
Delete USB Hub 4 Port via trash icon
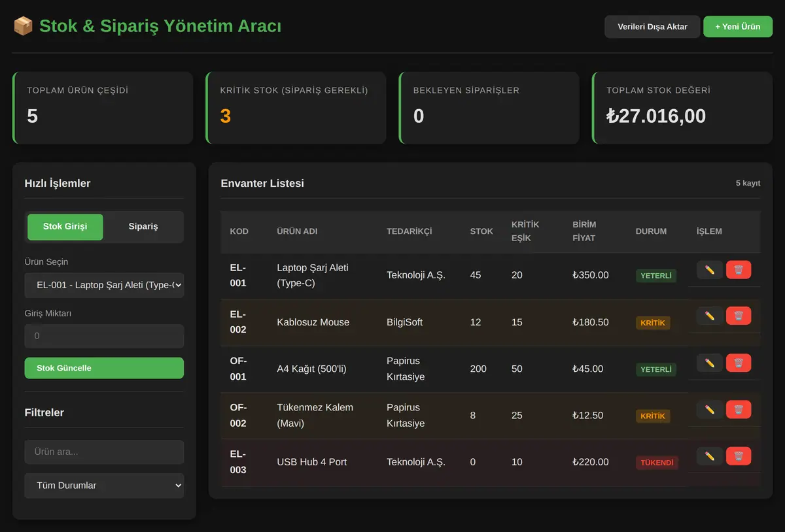pos(739,456)
